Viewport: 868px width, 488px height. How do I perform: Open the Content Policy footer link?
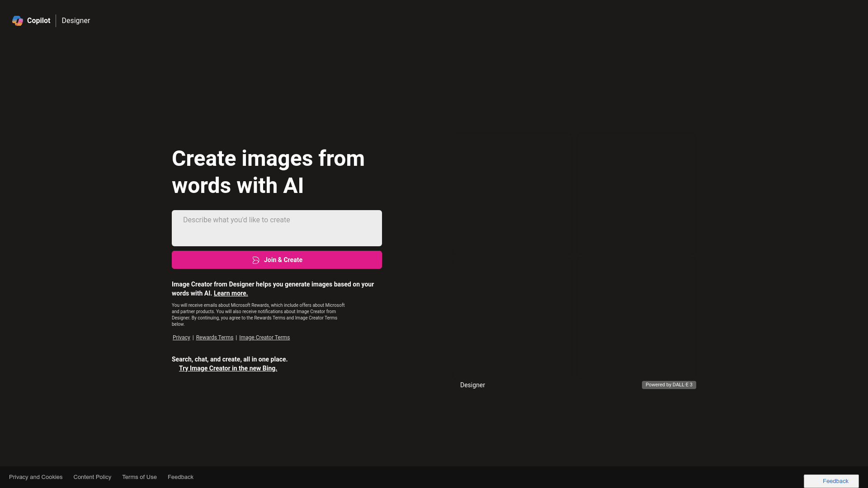click(92, 477)
